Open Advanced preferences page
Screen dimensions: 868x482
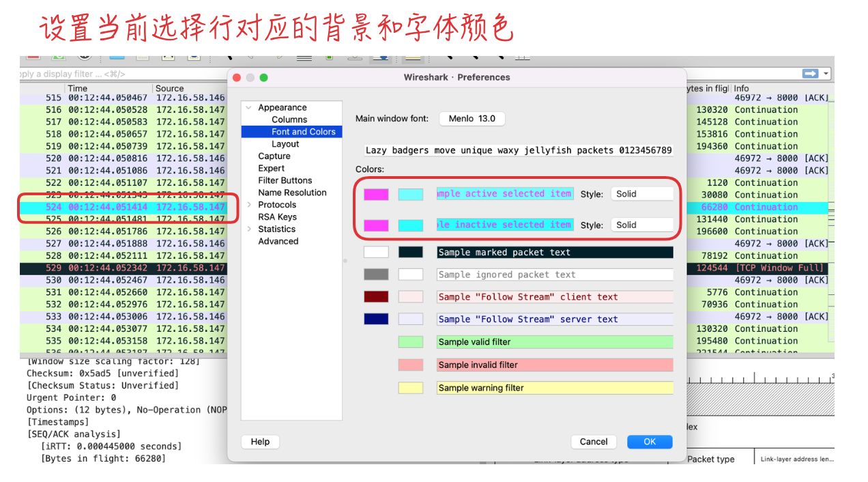278,242
